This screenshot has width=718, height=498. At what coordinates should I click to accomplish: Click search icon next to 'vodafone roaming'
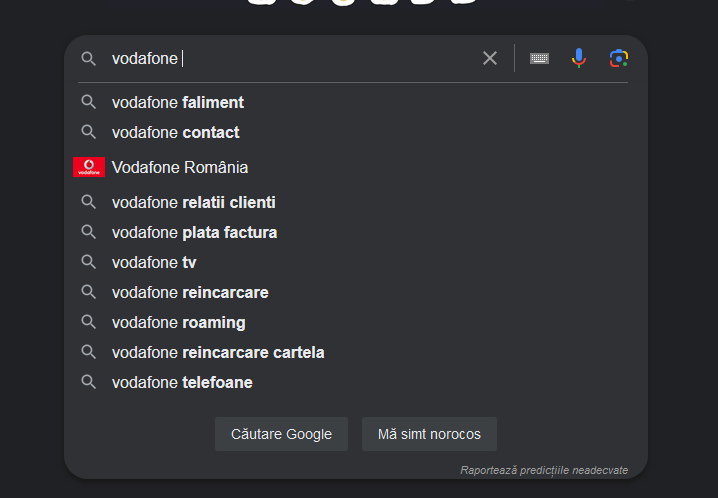89,322
